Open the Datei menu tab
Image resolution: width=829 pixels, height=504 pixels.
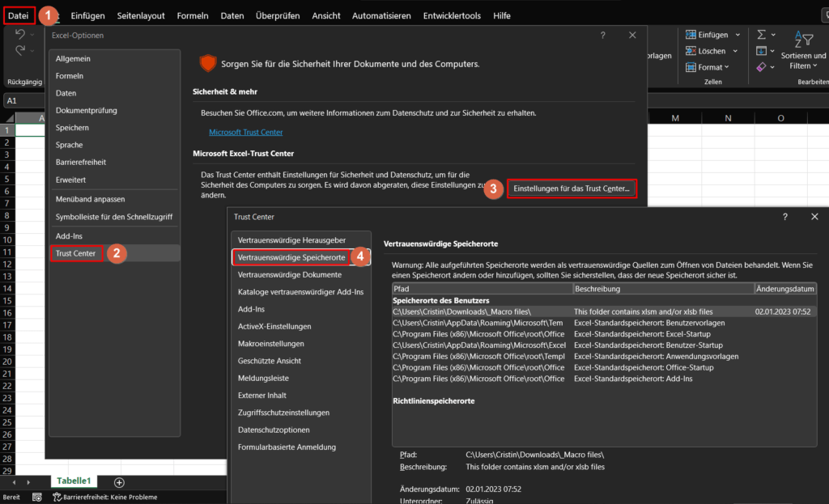point(18,15)
